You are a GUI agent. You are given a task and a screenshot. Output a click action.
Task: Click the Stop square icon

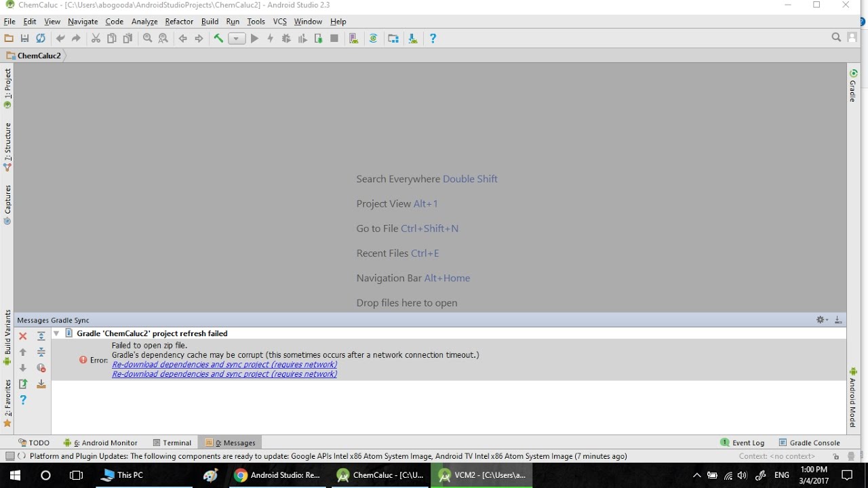334,39
